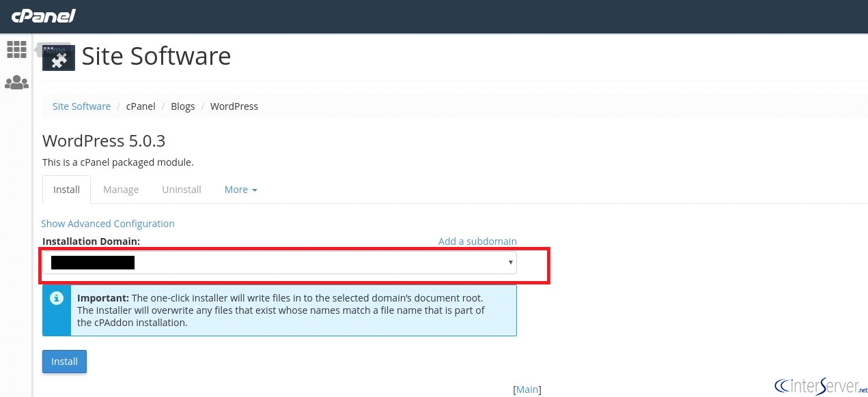This screenshot has height=397, width=868.
Task: Open the User Manager people icon
Action: coord(16,83)
